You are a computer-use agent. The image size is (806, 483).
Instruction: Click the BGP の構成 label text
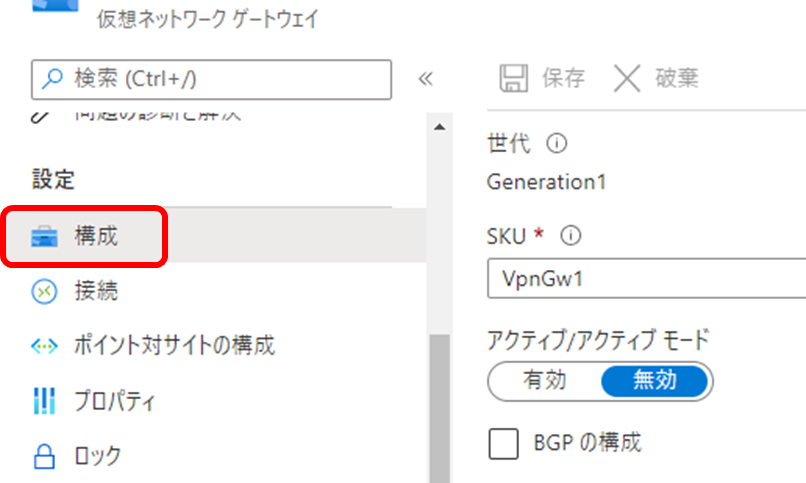588,443
